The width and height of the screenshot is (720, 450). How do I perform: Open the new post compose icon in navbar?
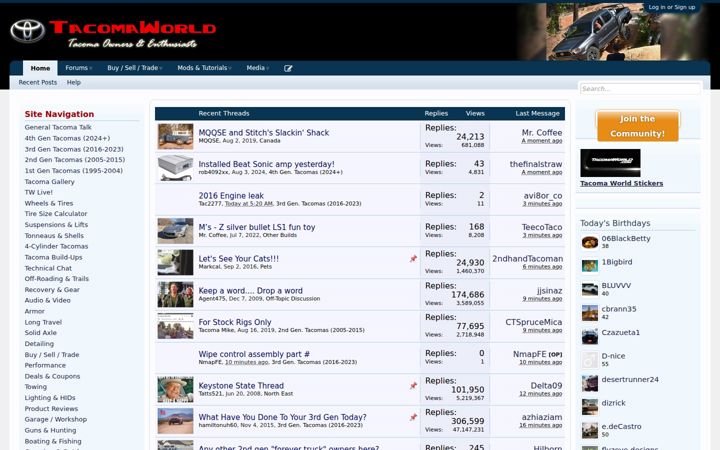coord(288,68)
